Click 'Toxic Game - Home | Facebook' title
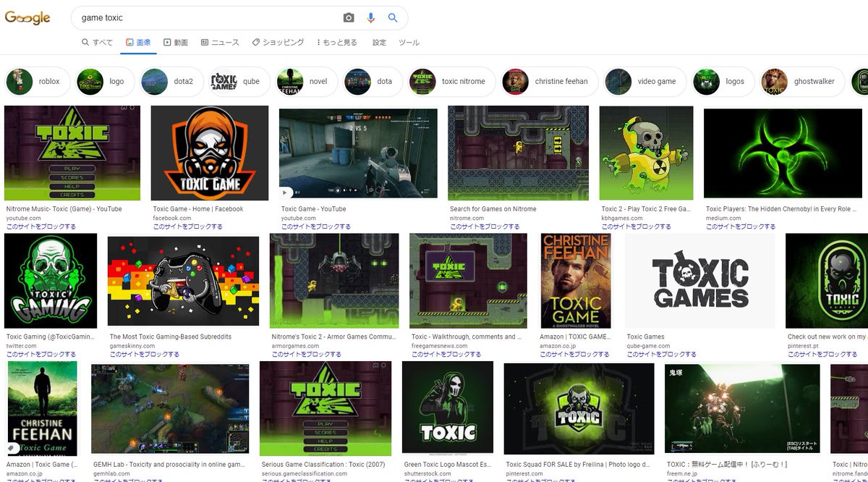 tap(198, 209)
